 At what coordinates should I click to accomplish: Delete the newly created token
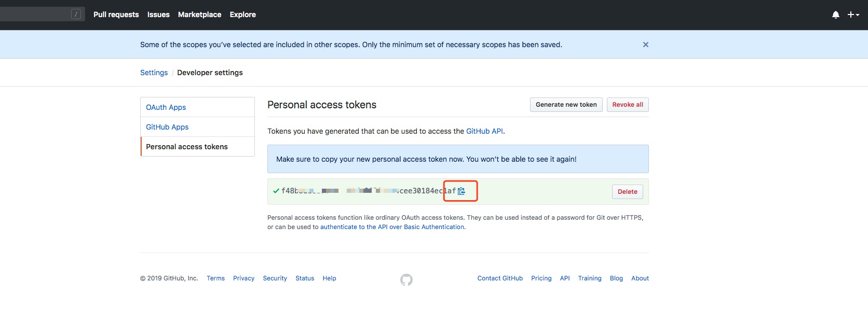(627, 192)
